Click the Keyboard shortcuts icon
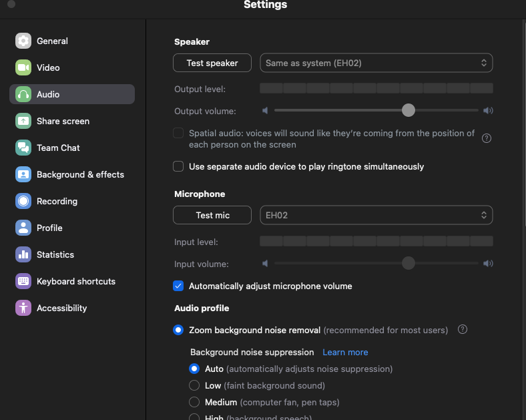This screenshot has width=526, height=420. coord(23,281)
